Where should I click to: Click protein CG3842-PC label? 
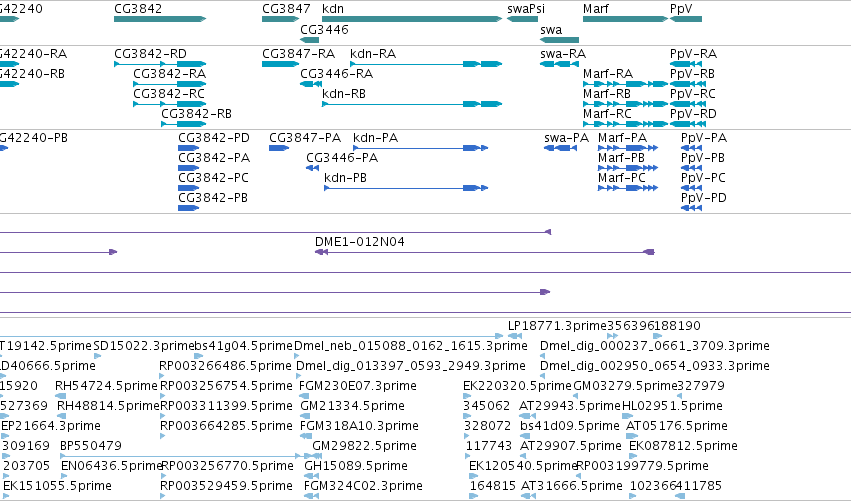point(213,178)
